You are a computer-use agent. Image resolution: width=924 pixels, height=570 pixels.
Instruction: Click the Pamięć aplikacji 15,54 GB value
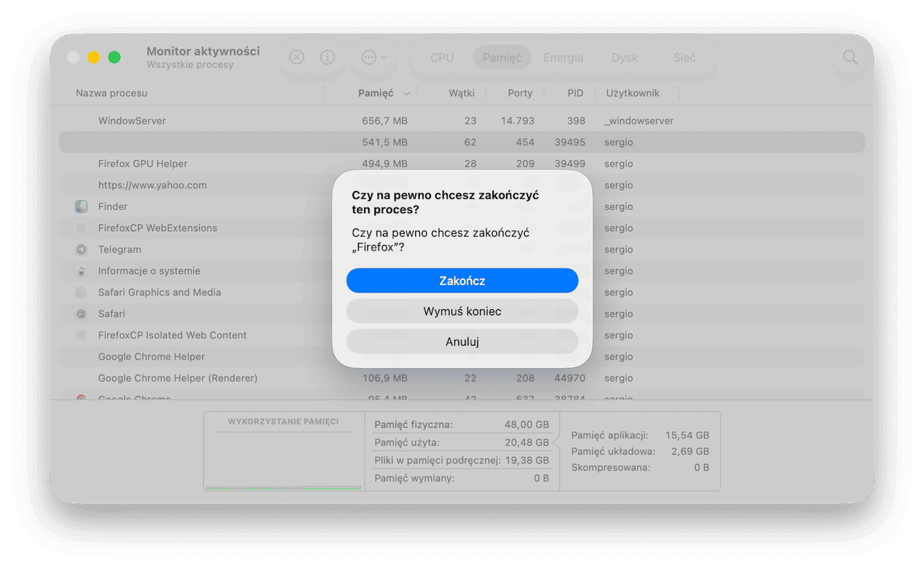(x=687, y=435)
